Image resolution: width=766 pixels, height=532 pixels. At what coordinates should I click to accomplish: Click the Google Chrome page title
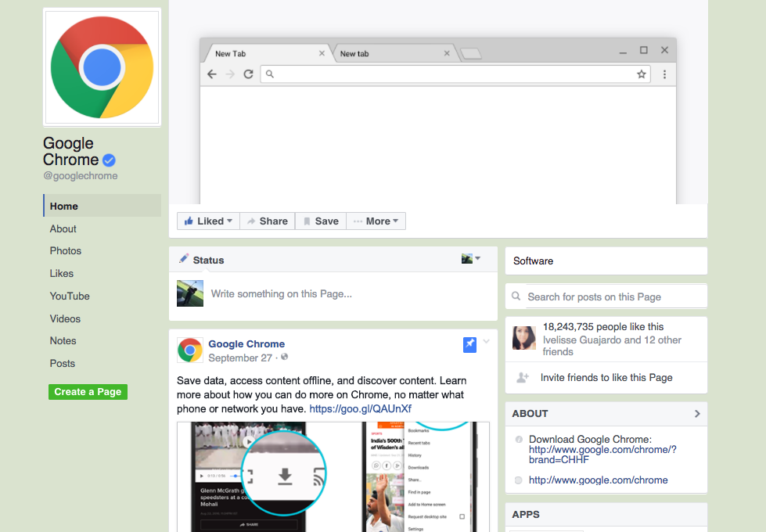coord(71,152)
